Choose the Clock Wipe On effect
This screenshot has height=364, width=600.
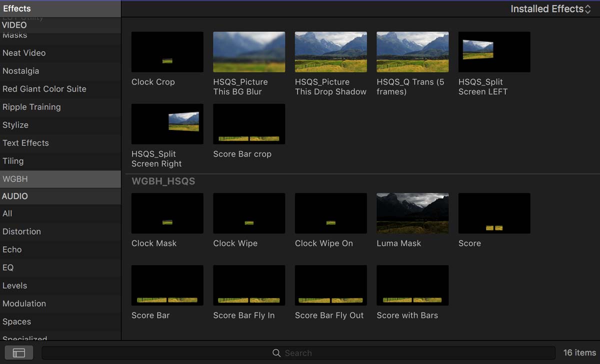pos(330,213)
